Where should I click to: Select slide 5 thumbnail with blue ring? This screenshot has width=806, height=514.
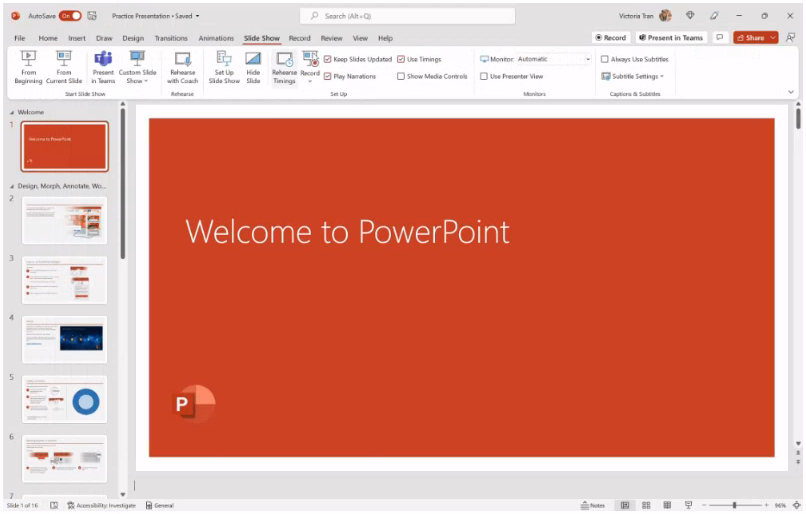(65, 399)
